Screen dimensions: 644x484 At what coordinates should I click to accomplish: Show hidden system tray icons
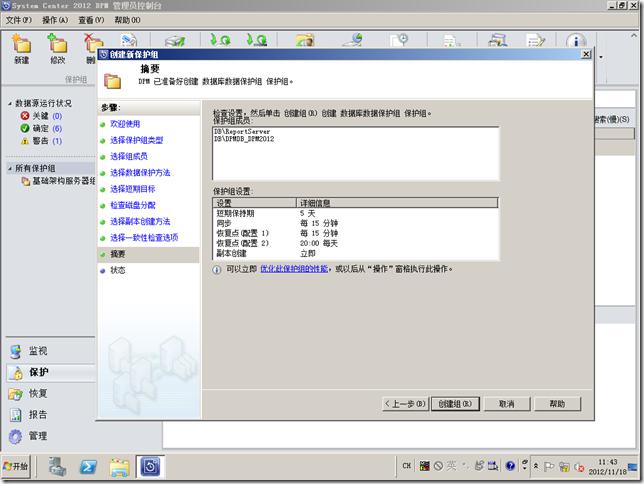[x=536, y=466]
